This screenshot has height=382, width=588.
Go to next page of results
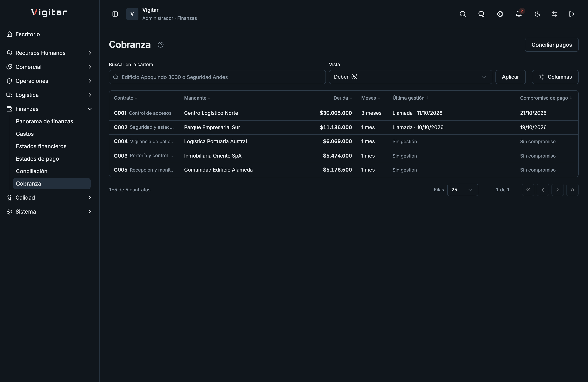coord(558,190)
